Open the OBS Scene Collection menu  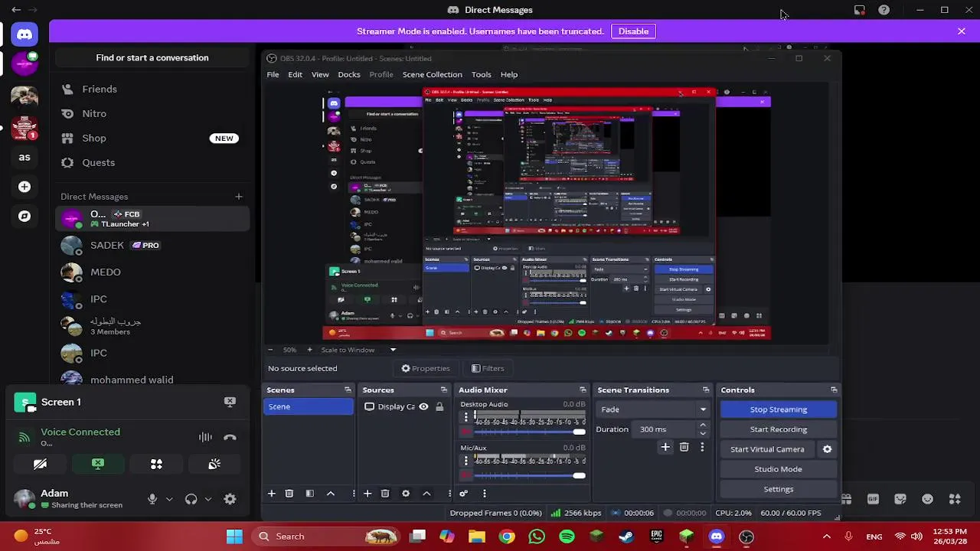coord(433,74)
